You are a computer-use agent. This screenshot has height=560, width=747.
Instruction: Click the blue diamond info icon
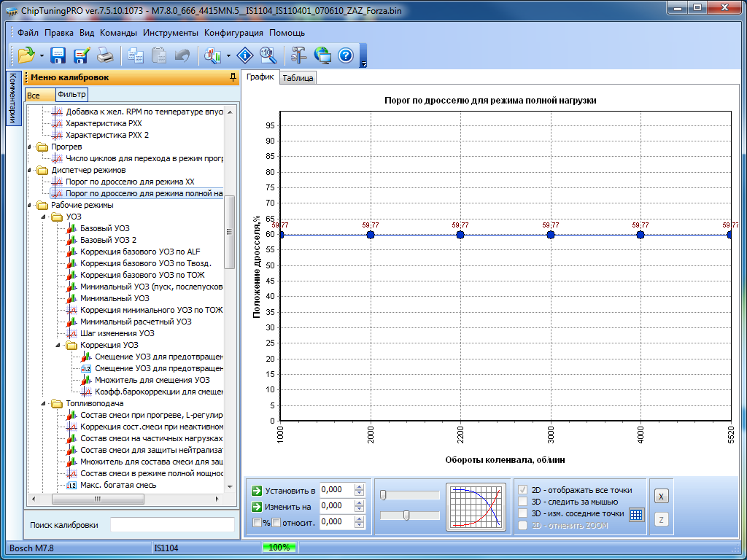click(246, 55)
